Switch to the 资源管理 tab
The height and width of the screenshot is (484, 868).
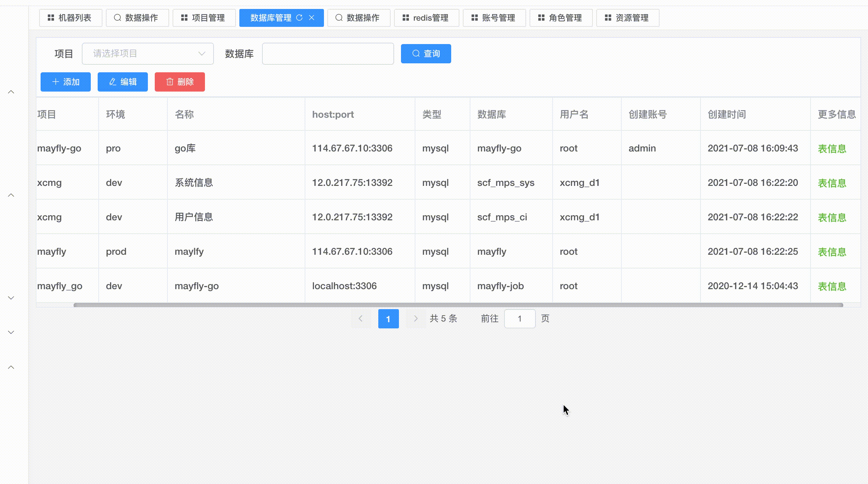pyautogui.click(x=628, y=18)
